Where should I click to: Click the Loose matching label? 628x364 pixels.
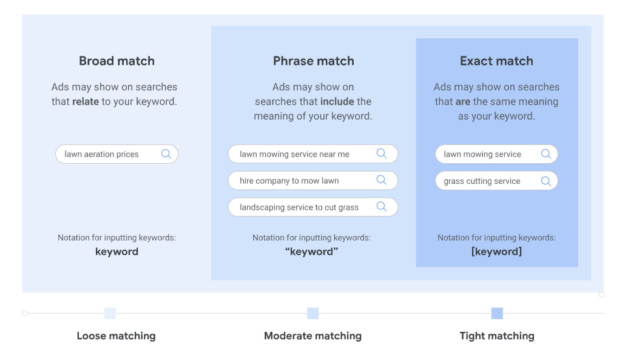tap(116, 335)
